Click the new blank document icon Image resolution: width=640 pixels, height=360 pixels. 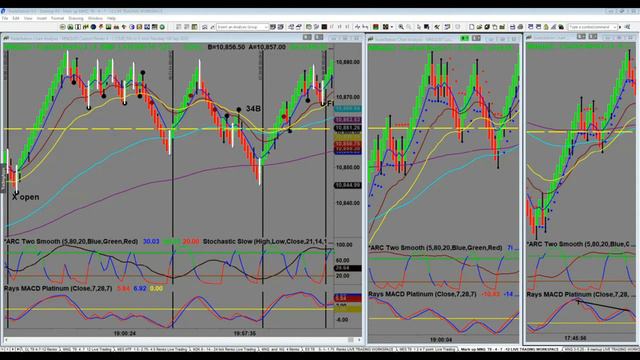[471, 27]
